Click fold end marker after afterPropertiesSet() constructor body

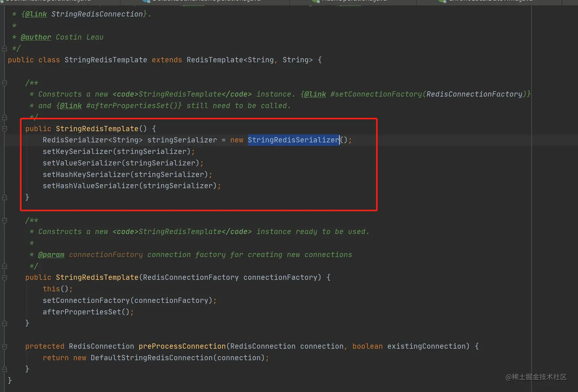5,324
